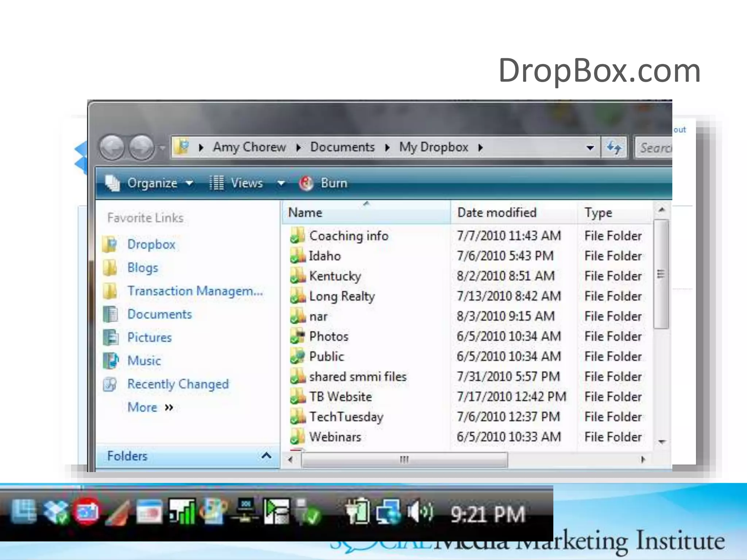Click the Public folder icon
This screenshot has width=747, height=560.
[298, 356]
